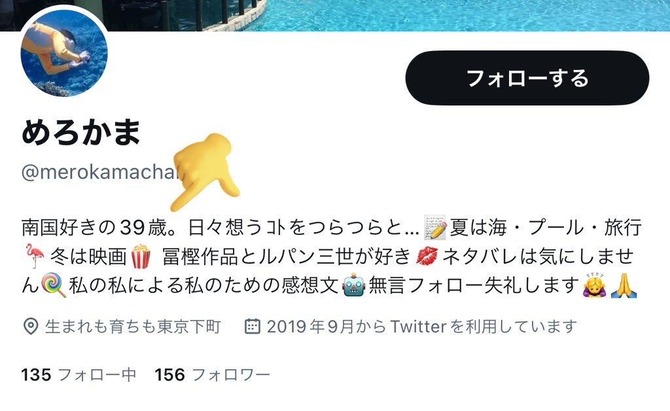670x411 pixels.
Task: Click the bowing person emoji
Action: 594,285
